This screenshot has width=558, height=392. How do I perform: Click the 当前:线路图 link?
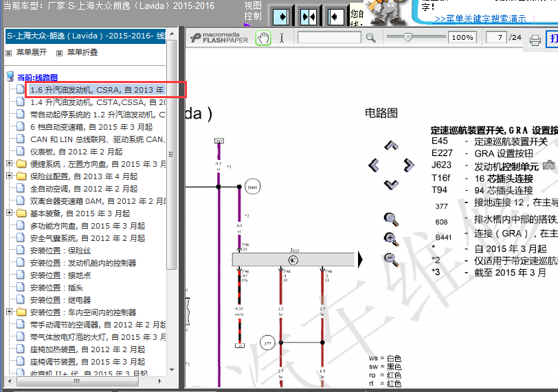37,78
